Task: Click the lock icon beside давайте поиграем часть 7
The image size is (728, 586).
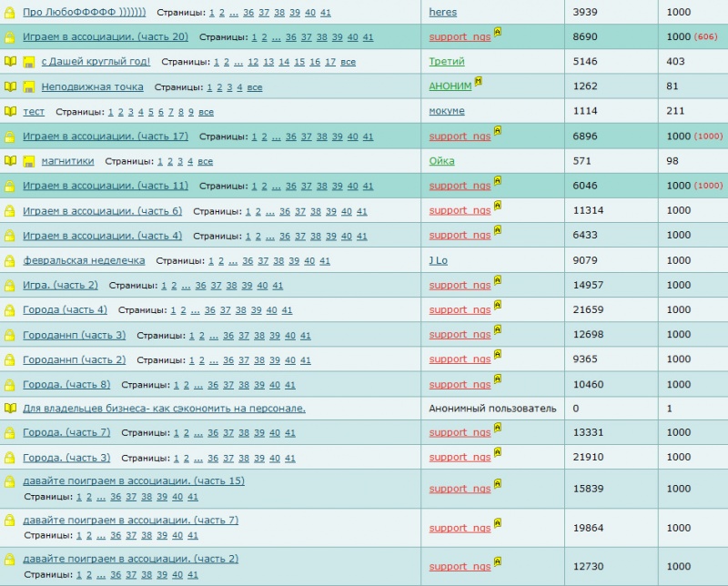Action: coord(9,520)
